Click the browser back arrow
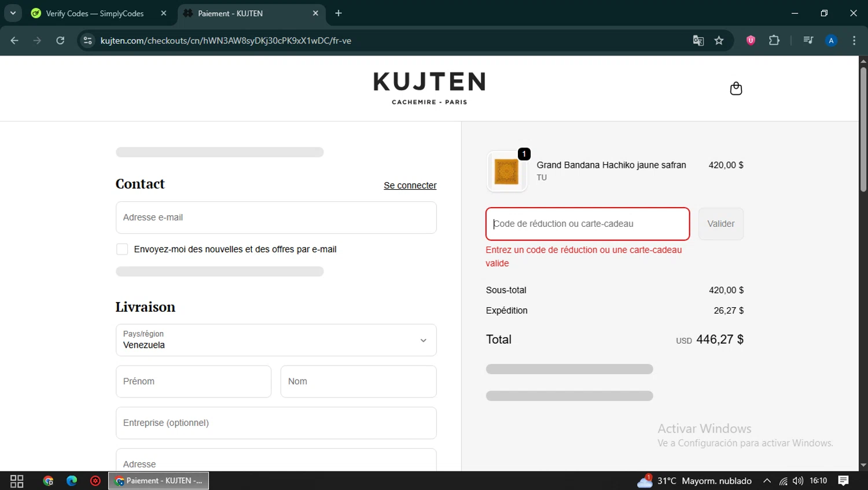Viewport: 868px width, 490px height. click(x=14, y=40)
